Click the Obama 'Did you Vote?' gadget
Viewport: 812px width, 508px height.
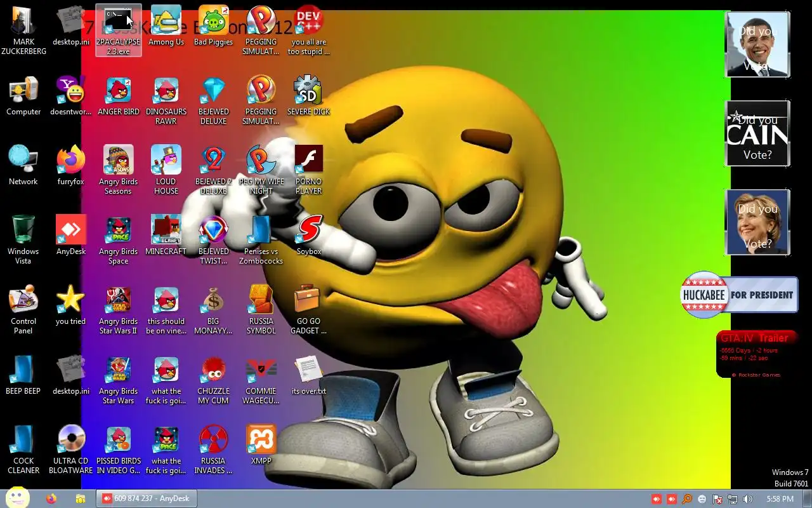pyautogui.click(x=757, y=44)
